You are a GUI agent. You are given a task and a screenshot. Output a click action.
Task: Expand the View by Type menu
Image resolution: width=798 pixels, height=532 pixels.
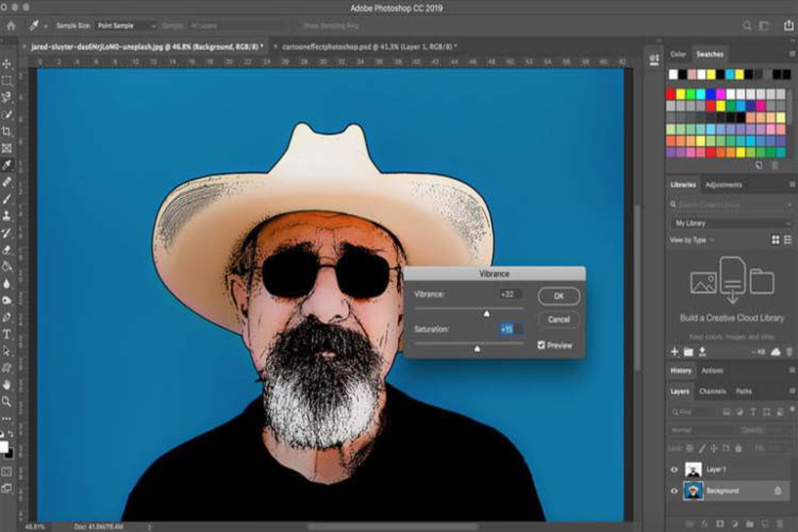(692, 240)
